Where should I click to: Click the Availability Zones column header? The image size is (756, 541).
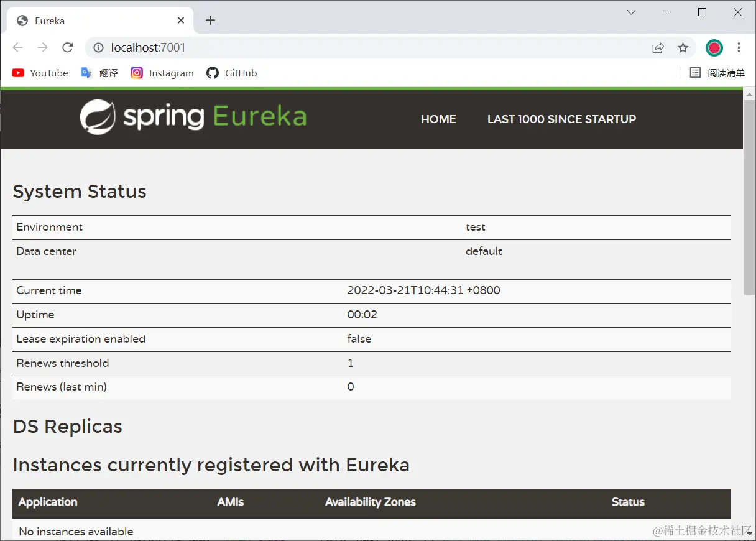(x=371, y=502)
